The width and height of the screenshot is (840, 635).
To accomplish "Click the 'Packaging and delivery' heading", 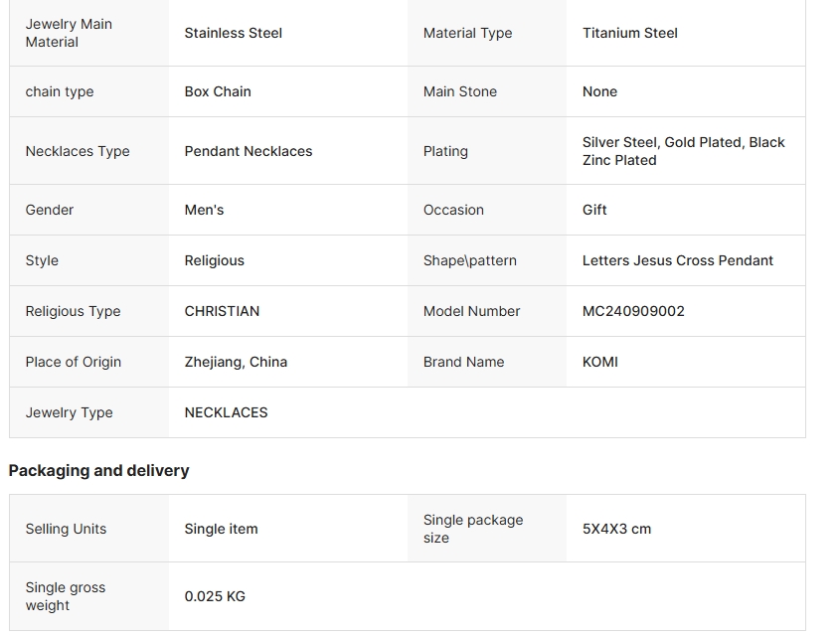I will [98, 470].
